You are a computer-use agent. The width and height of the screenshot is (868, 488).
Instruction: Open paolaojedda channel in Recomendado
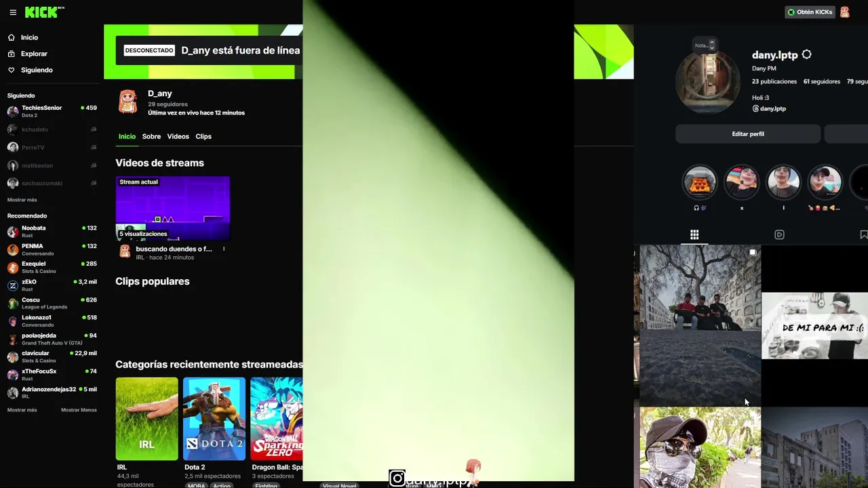(x=52, y=339)
